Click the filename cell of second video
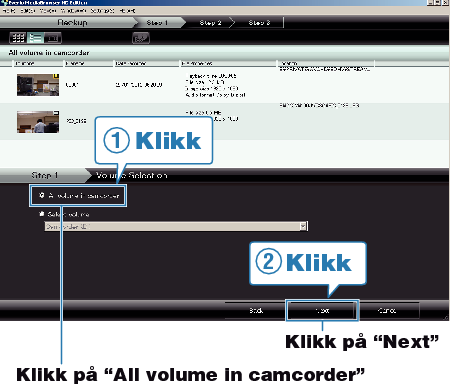Viewport: 450px width, 386px height. (76, 120)
